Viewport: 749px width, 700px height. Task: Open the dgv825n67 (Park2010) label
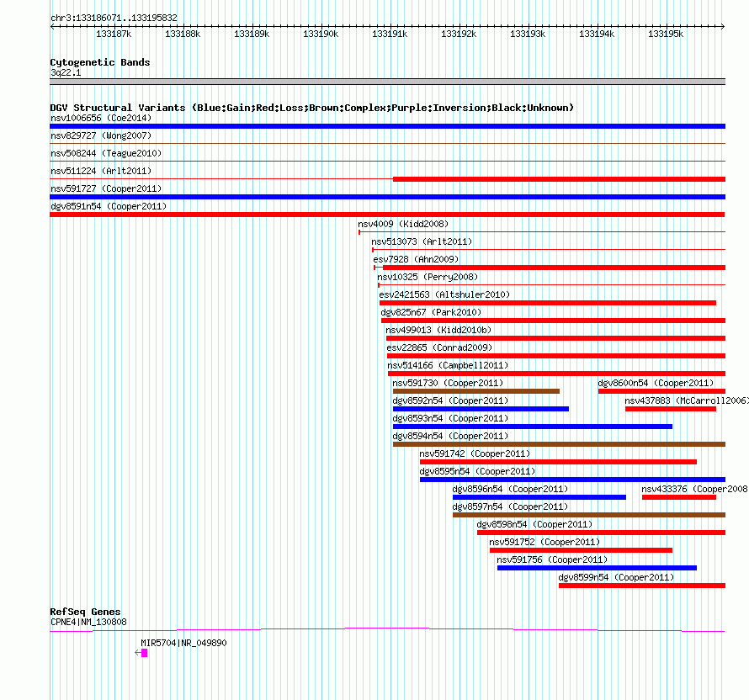(x=431, y=312)
